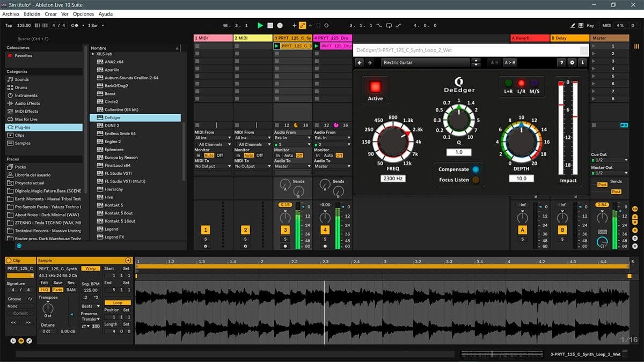Image resolution: width=644 pixels, height=362 pixels.
Task: Toggle the draw mode pencil icon
Action: tap(573, 25)
